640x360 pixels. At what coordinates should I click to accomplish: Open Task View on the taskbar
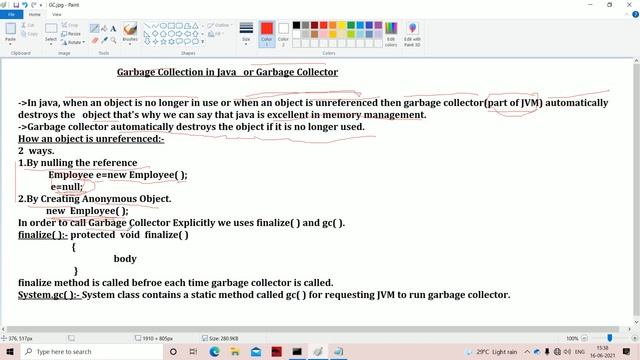(193, 351)
